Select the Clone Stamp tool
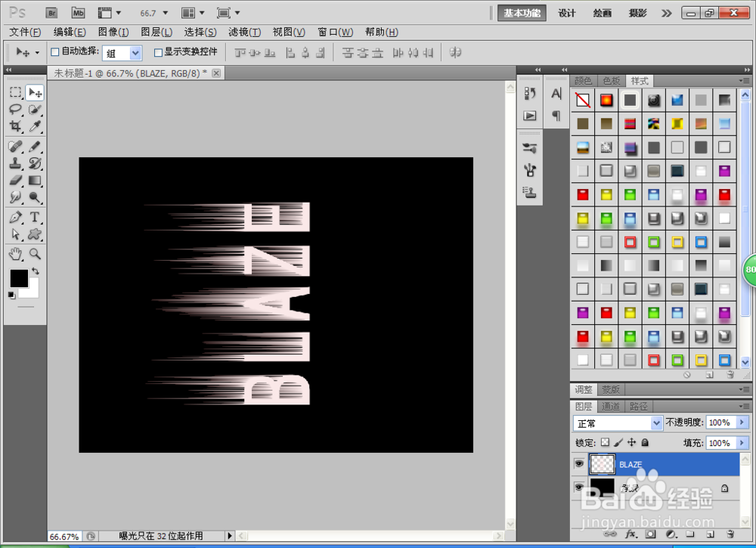Screen dimensions: 756x548 tap(16, 163)
